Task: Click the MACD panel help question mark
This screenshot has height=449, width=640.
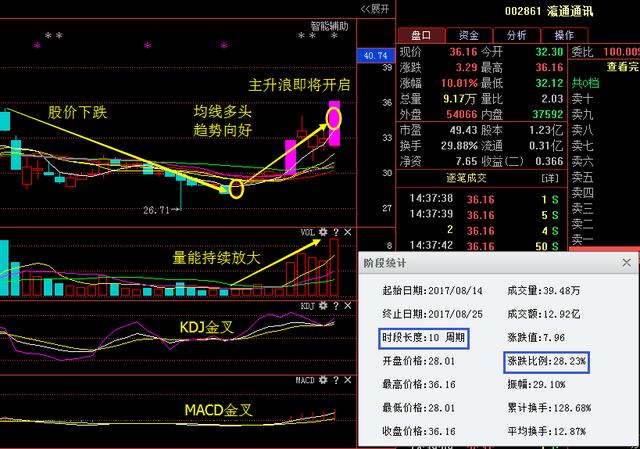Action: (x=336, y=380)
